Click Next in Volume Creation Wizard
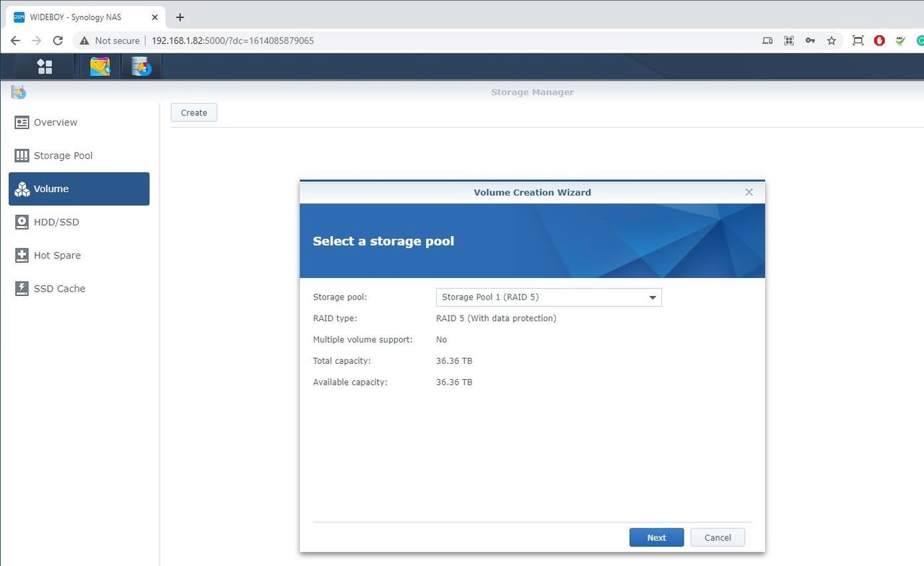 point(656,537)
